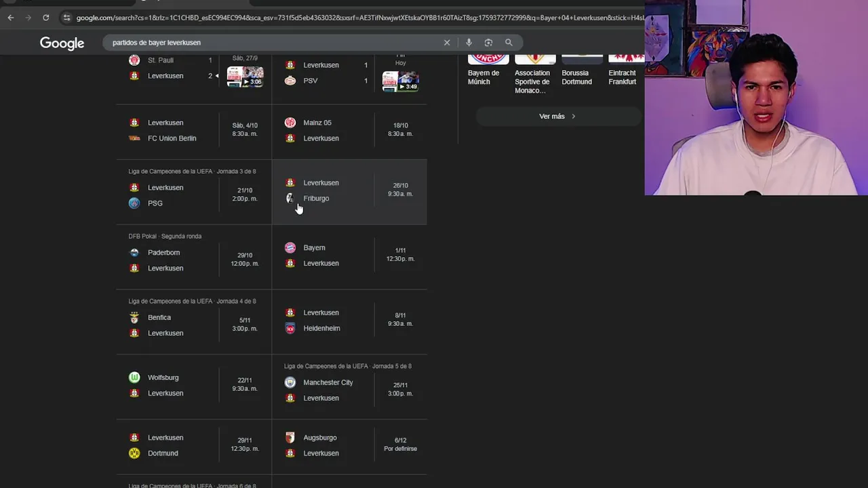
Task: Open Leverkusen vs Friburgo match
Action: click(349, 192)
